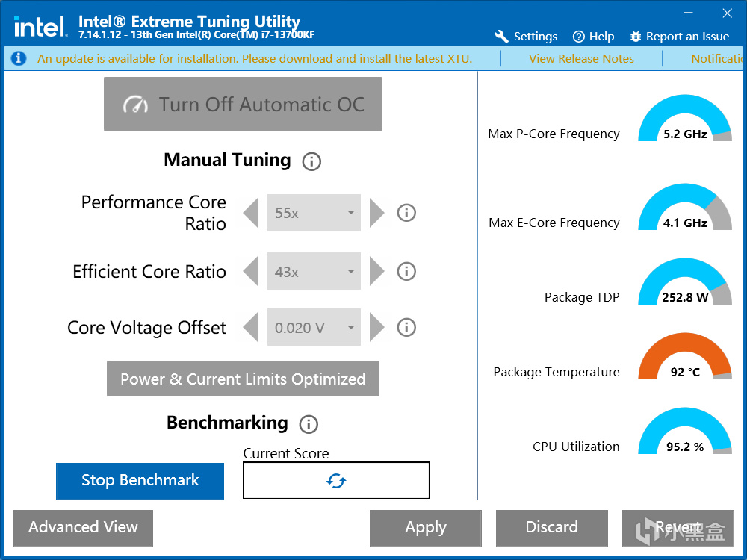Increase Core Voltage Offset with right arrow
This screenshot has height=560, width=747.
pyautogui.click(x=377, y=327)
